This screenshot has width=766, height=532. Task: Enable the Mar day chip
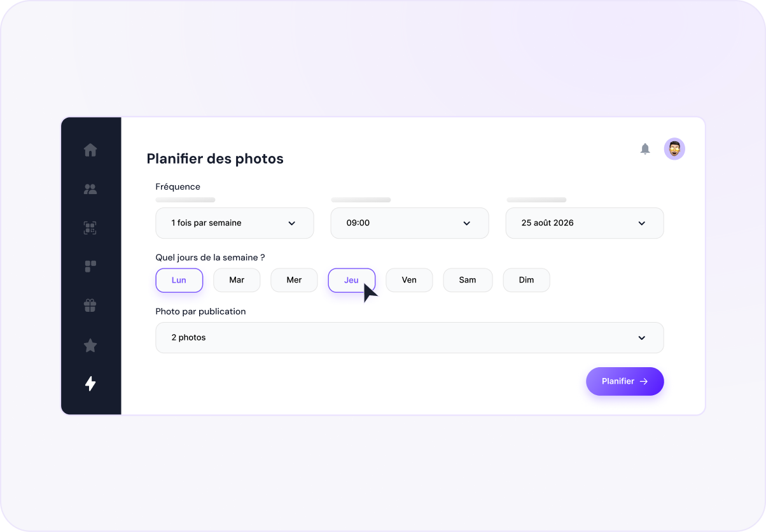pos(237,280)
